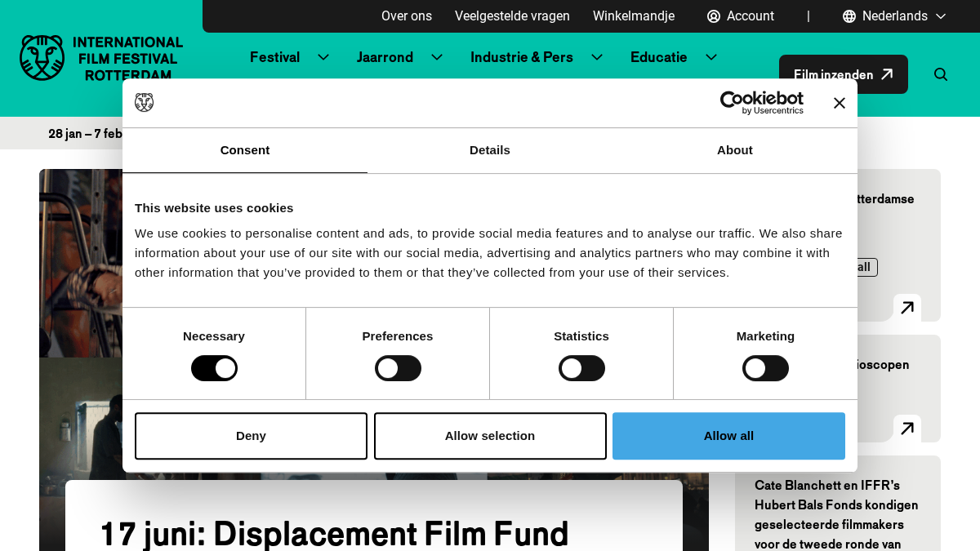Screen dimensions: 980x551
Task: Enable the Statistics cookies switch
Action: click(581, 368)
